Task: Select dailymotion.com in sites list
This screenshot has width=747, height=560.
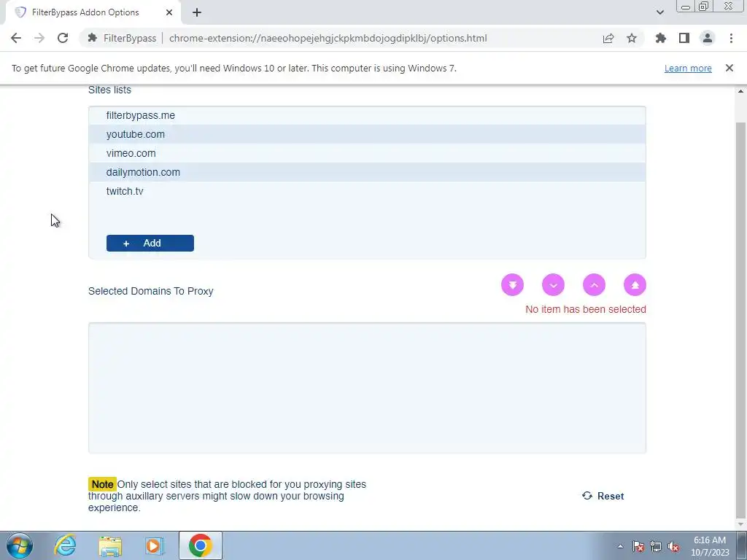Action: click(x=367, y=172)
